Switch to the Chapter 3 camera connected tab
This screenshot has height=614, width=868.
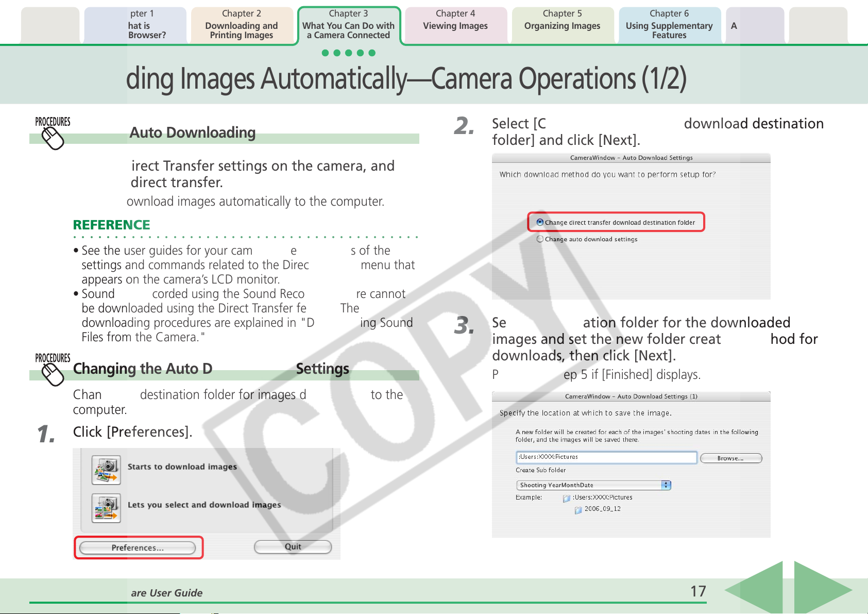[x=349, y=25]
